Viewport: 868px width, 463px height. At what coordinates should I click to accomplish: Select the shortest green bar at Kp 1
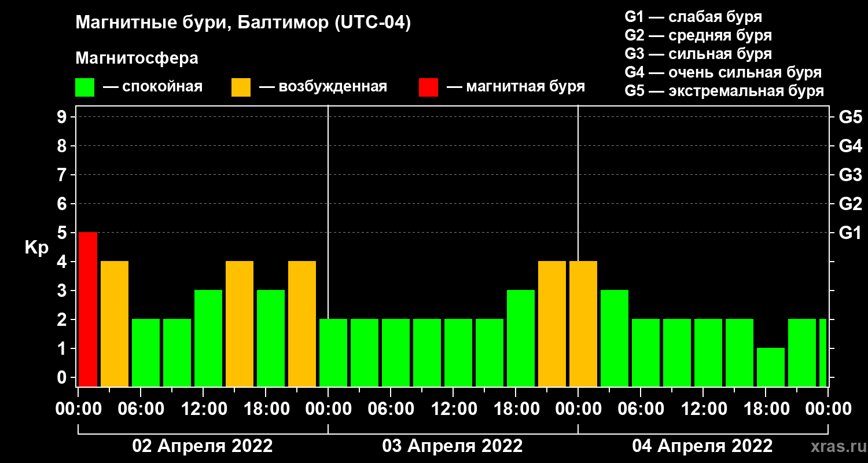(770, 367)
